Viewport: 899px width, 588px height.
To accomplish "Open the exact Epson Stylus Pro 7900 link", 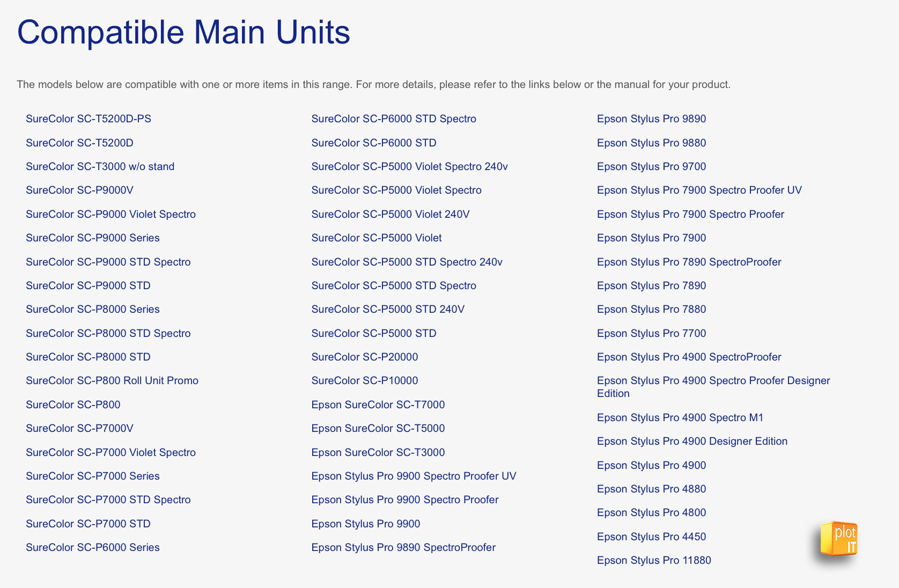I will 652,238.
